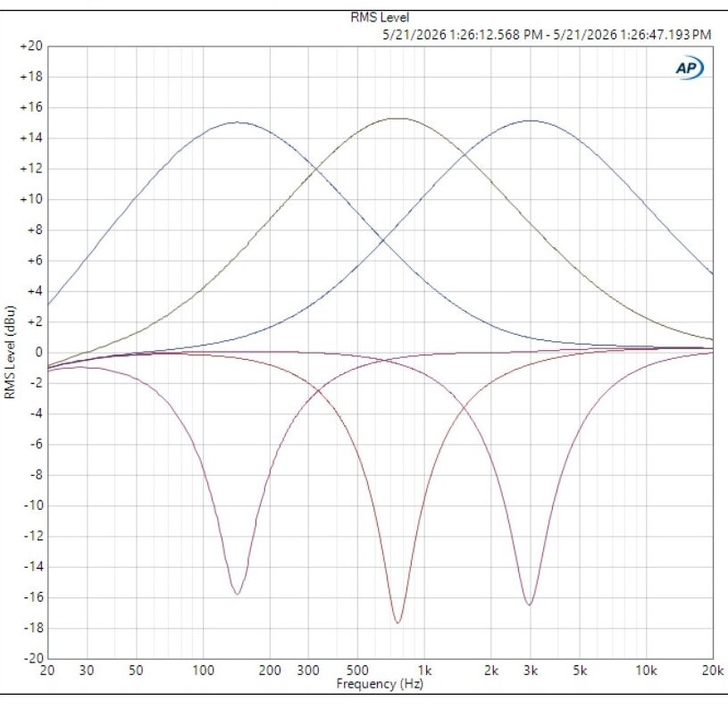Select the 30 Hz frequency tick label
The width and height of the screenshot is (728, 709).
tap(87, 671)
